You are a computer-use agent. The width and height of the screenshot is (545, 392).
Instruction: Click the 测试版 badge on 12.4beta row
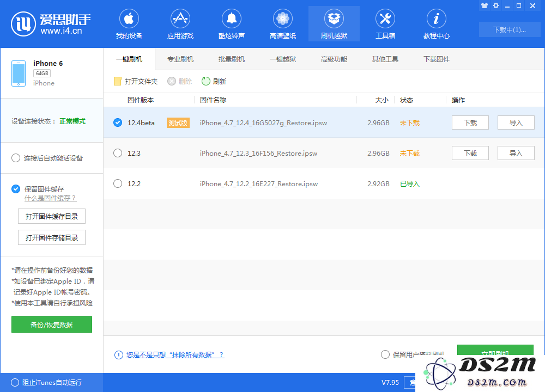click(178, 123)
